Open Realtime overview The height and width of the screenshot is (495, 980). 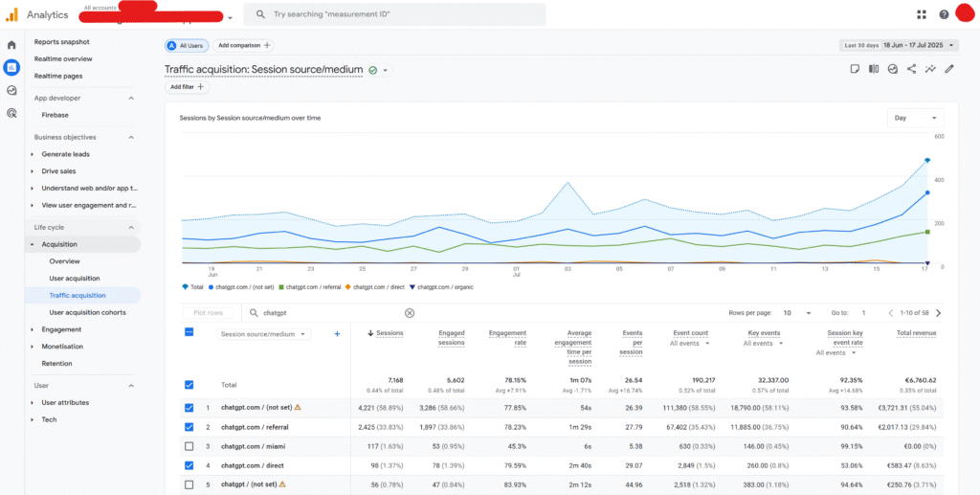[x=63, y=58]
